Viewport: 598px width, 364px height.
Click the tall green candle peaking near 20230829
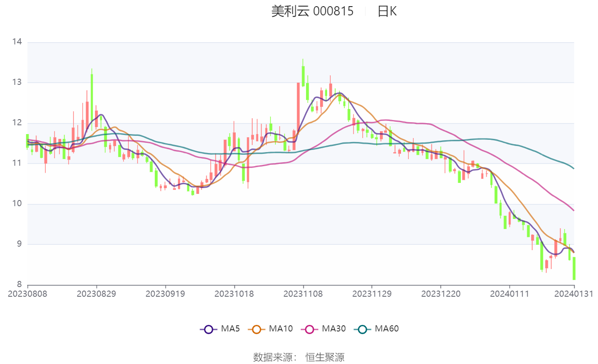[x=92, y=97]
